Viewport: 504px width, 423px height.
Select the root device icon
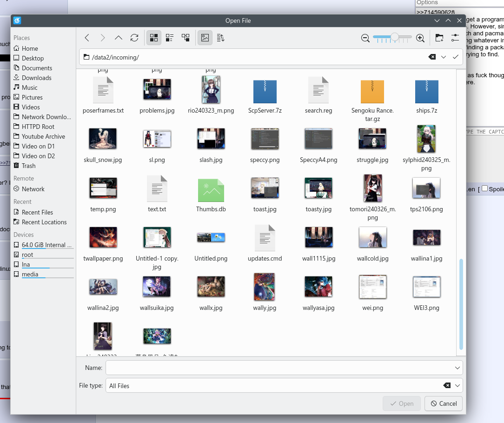[x=16, y=255]
